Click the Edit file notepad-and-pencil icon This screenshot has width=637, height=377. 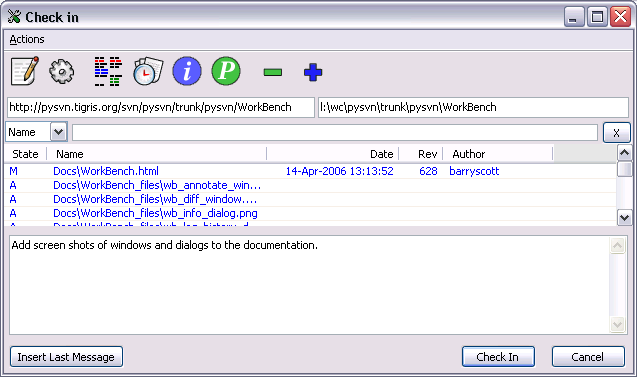pos(25,71)
